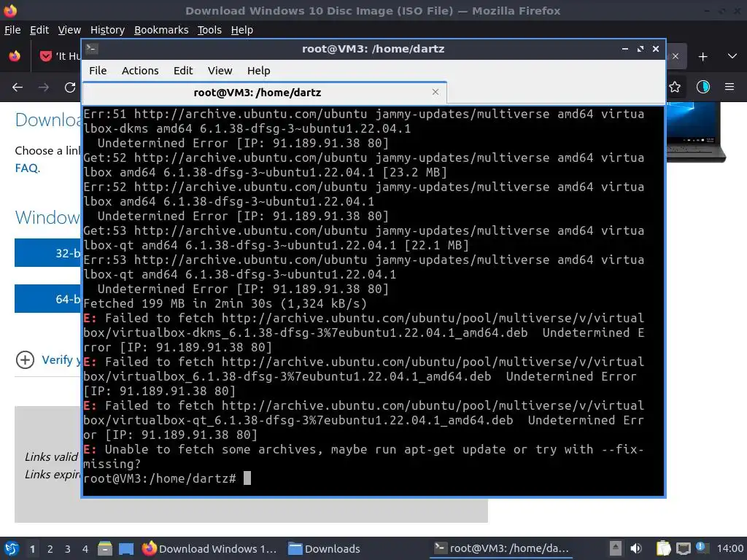Go forward in Firefox
This screenshot has height=560, width=747.
point(44,87)
